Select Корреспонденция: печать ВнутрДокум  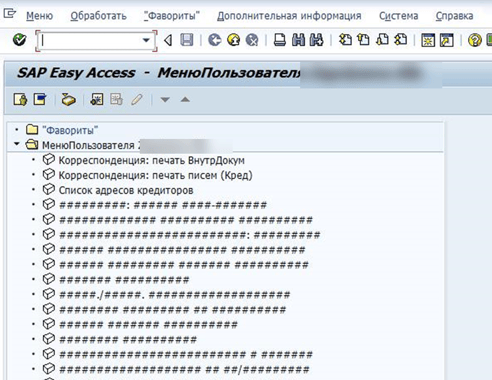pos(152,160)
